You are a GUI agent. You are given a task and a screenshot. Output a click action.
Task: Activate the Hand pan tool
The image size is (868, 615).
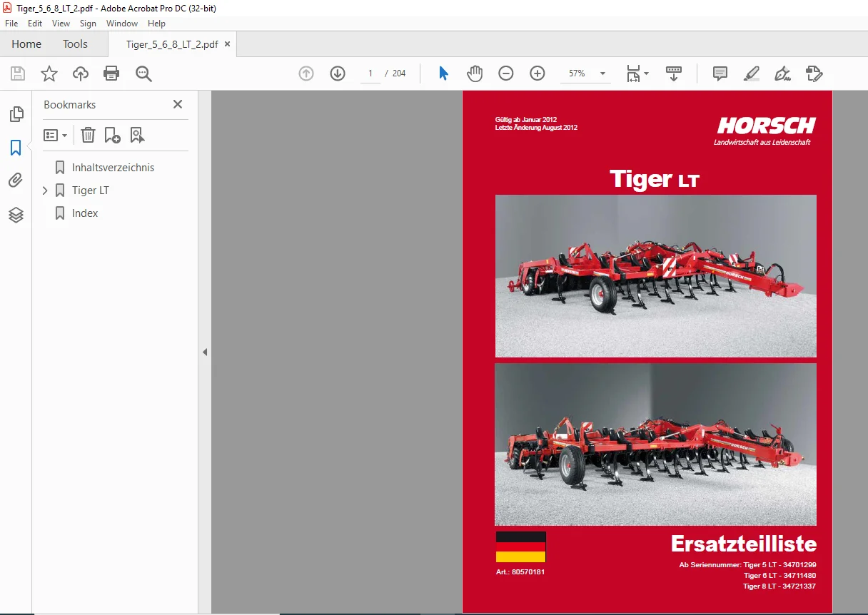pyautogui.click(x=475, y=73)
